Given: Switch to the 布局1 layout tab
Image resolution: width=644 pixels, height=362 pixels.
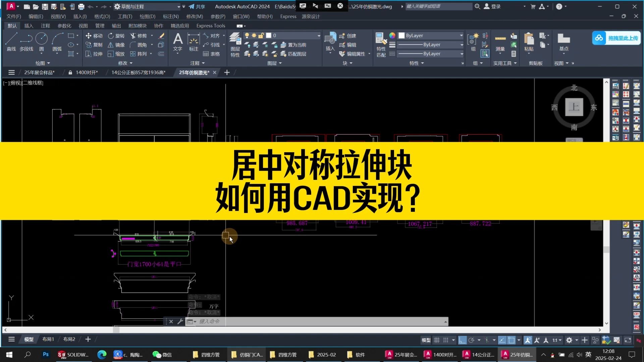Looking at the screenshot, I should [48, 339].
